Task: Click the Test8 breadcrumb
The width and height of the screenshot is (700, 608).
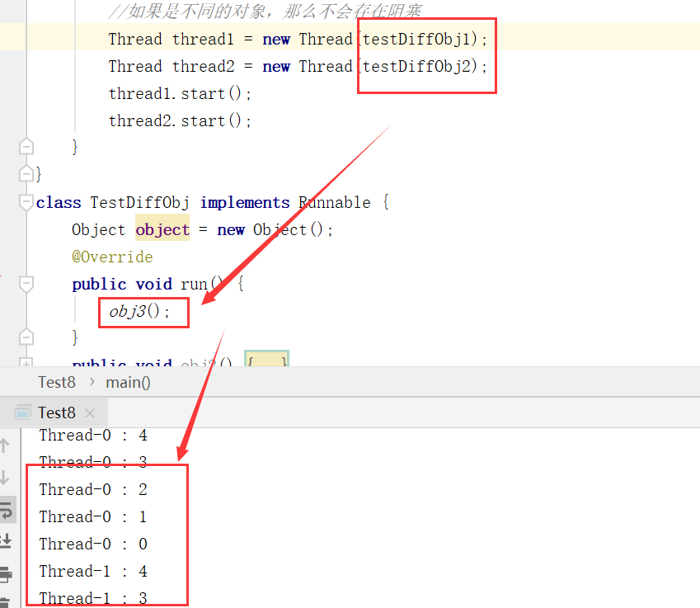Action: (x=57, y=383)
